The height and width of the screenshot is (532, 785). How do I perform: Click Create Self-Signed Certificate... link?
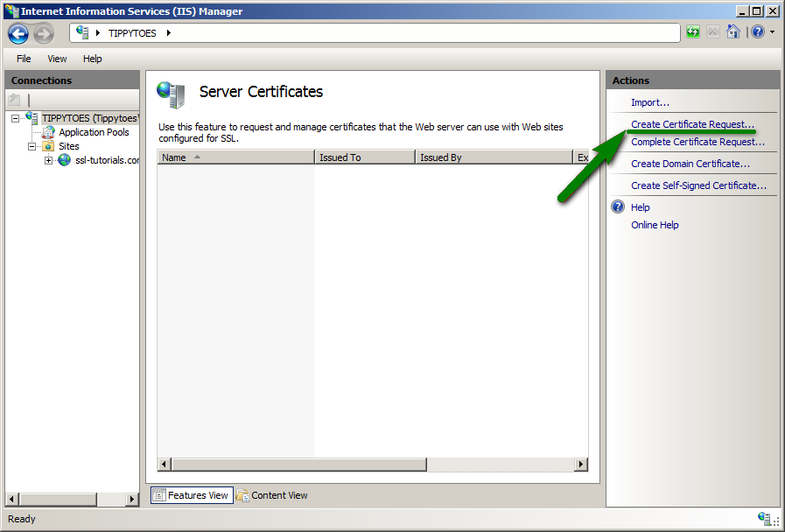698,185
